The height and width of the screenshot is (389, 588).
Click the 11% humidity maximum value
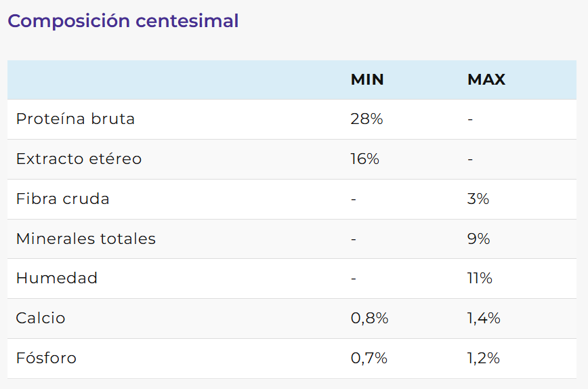click(x=480, y=279)
